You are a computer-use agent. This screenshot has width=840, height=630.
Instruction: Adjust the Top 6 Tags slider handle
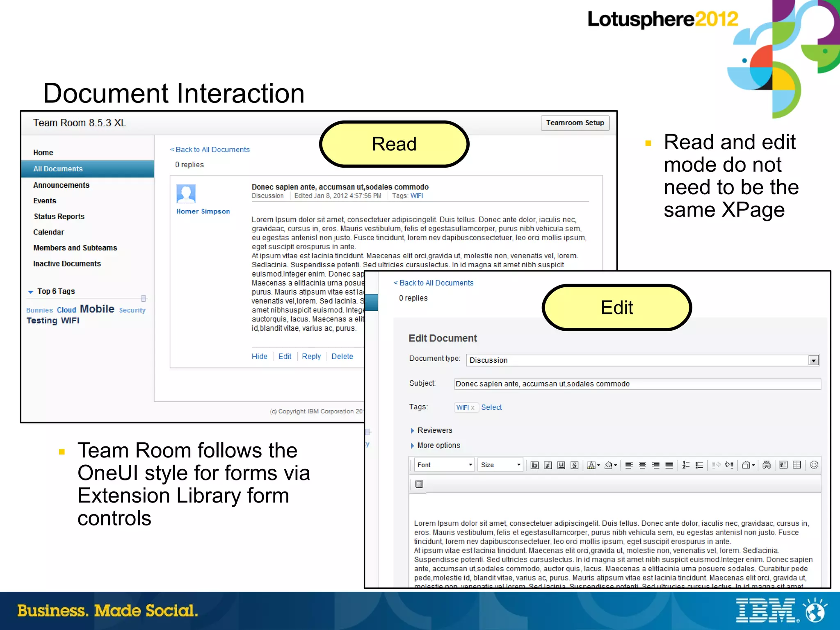[x=144, y=298]
